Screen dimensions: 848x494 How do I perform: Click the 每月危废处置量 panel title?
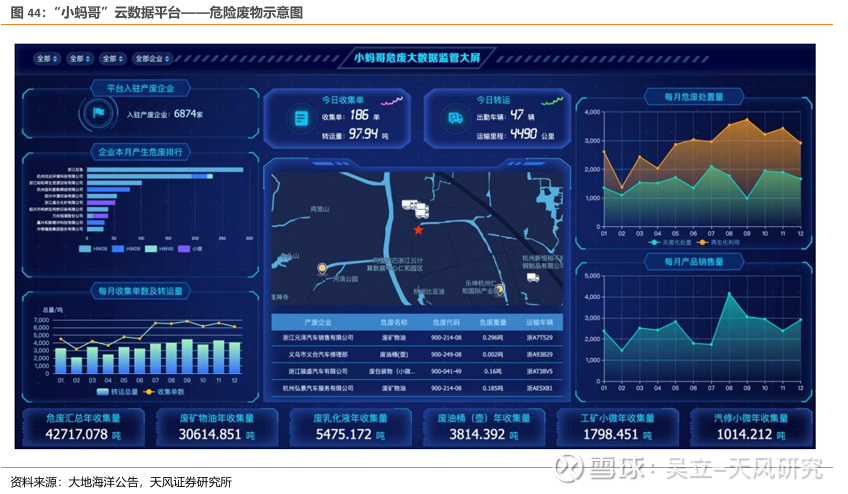pyautogui.click(x=694, y=97)
